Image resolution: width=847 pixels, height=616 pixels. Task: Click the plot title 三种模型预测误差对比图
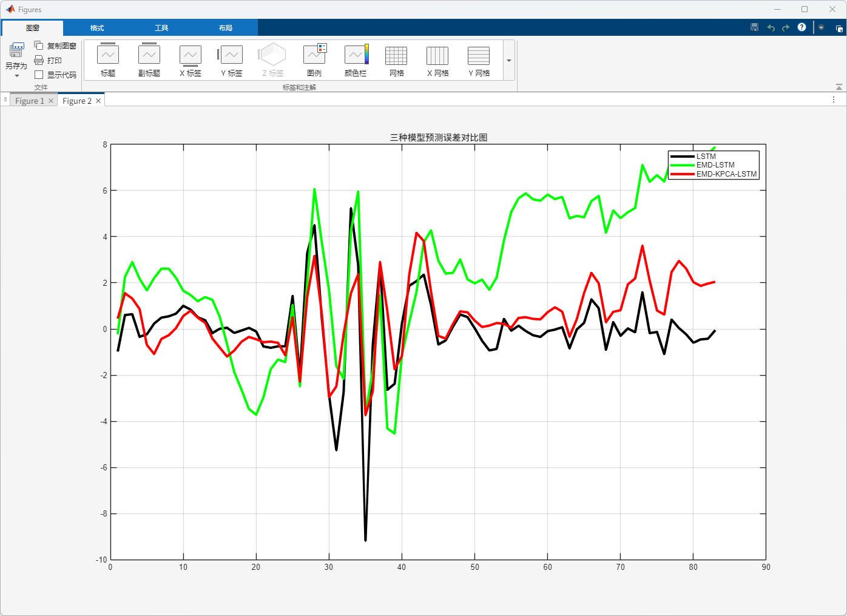tap(439, 138)
